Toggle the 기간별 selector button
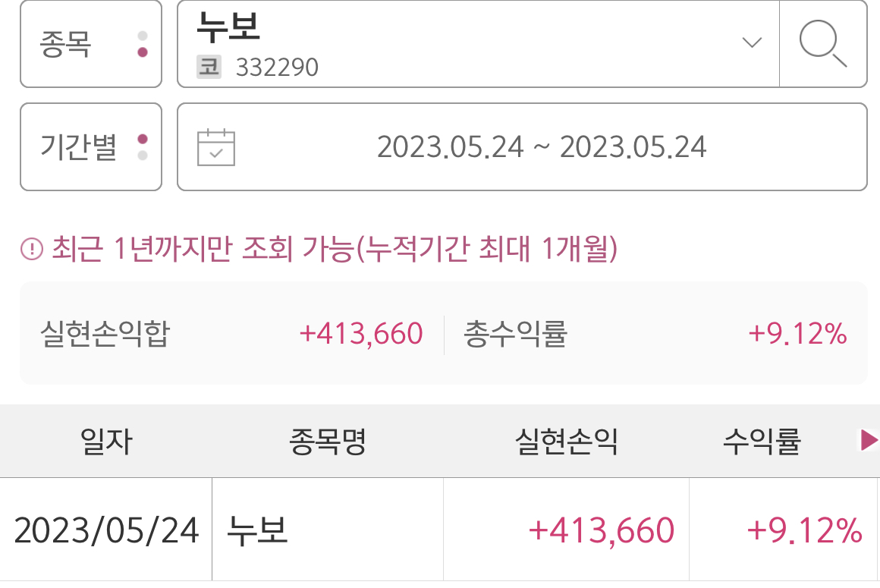Viewport: 880px width, 588px height. point(91,147)
